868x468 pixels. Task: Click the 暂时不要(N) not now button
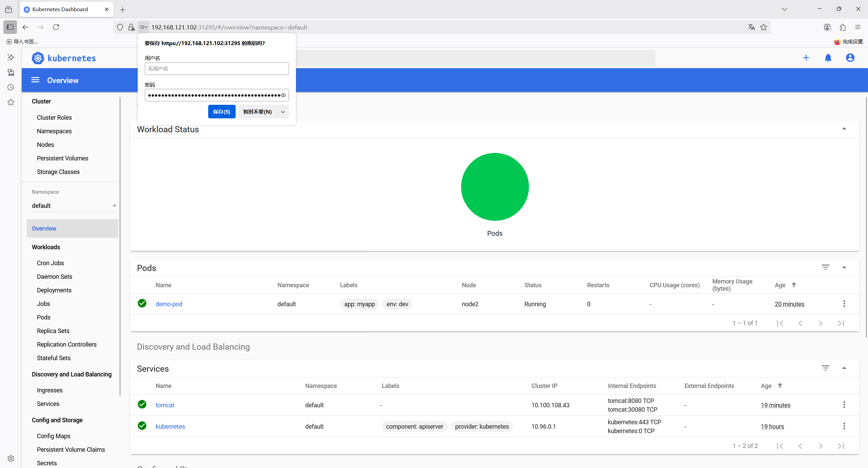pyautogui.click(x=258, y=112)
